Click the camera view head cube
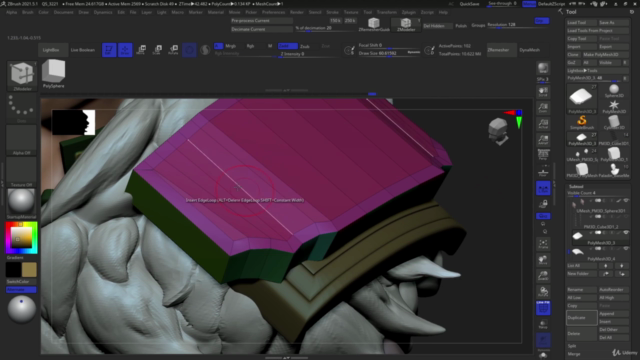Viewport: 640px width, 360px height. 498,131
